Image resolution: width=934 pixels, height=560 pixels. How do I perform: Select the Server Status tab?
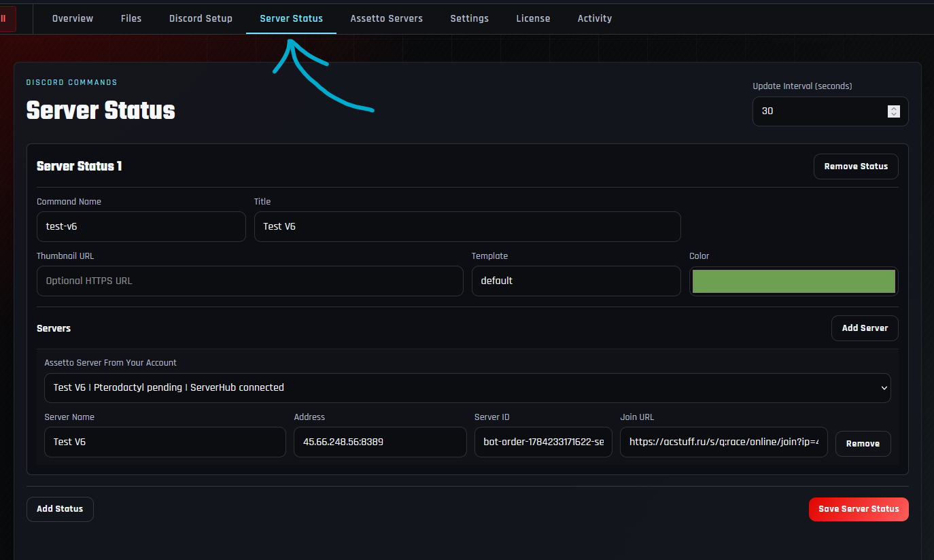click(x=291, y=18)
